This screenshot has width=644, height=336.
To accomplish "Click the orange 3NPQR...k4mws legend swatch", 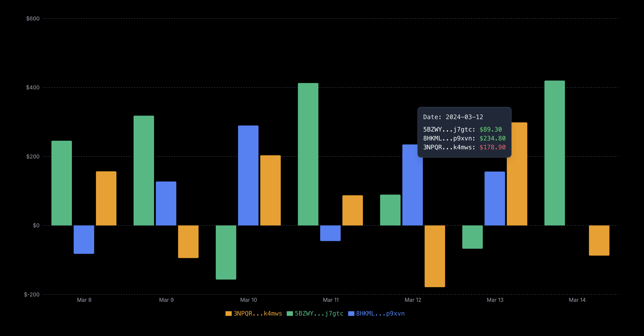I will point(228,314).
